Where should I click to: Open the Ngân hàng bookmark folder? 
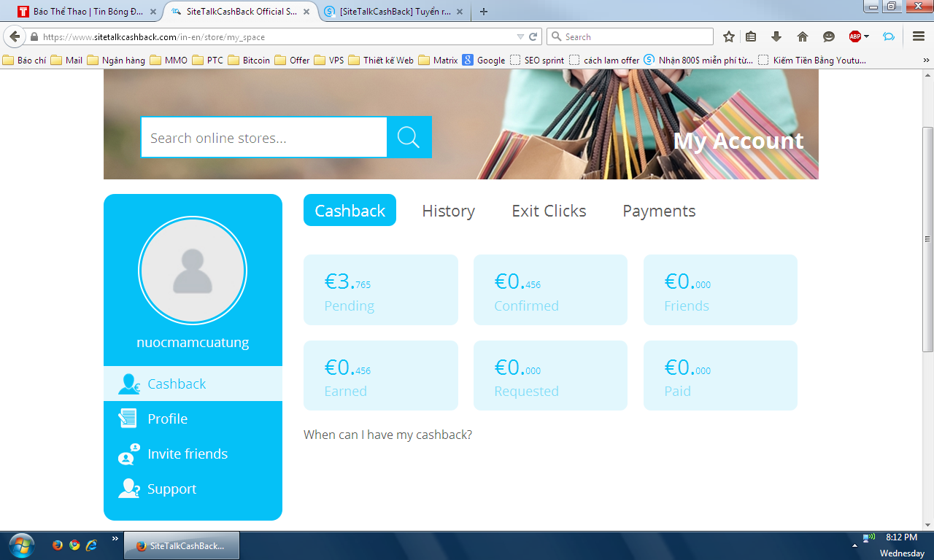pos(116,61)
